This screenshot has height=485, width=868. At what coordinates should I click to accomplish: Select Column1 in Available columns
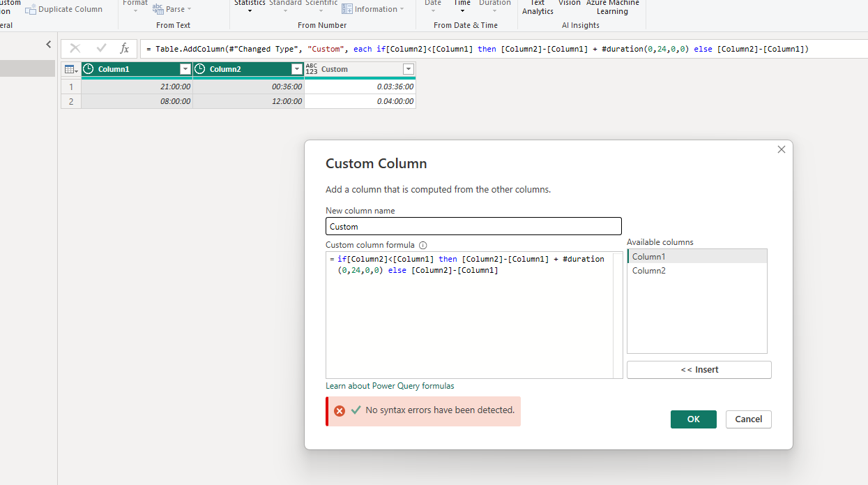click(697, 257)
